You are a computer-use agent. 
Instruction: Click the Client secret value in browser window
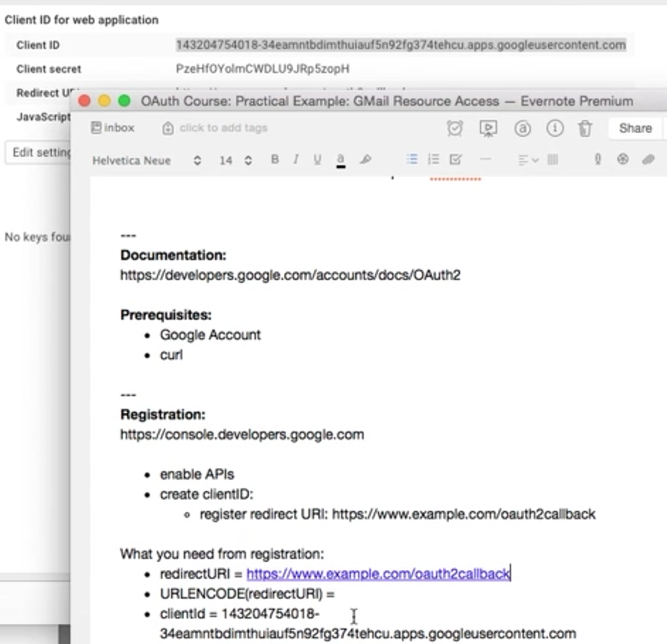(263, 69)
